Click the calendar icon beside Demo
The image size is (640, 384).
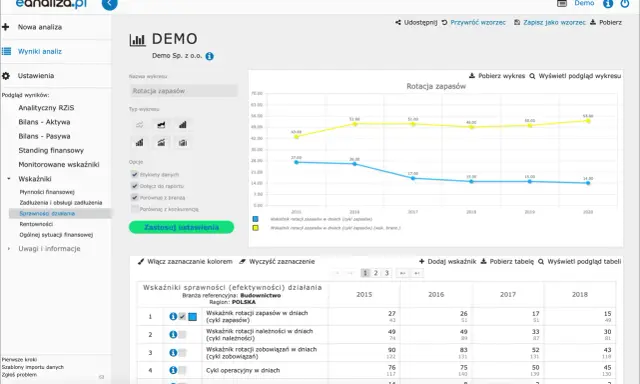click(562, 4)
